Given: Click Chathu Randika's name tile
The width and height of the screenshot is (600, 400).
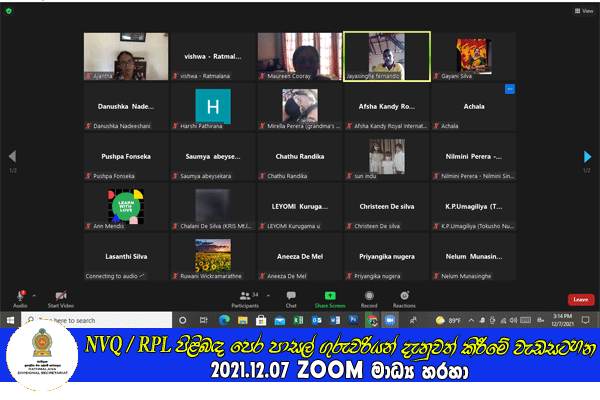Looking at the screenshot, I should [x=300, y=157].
